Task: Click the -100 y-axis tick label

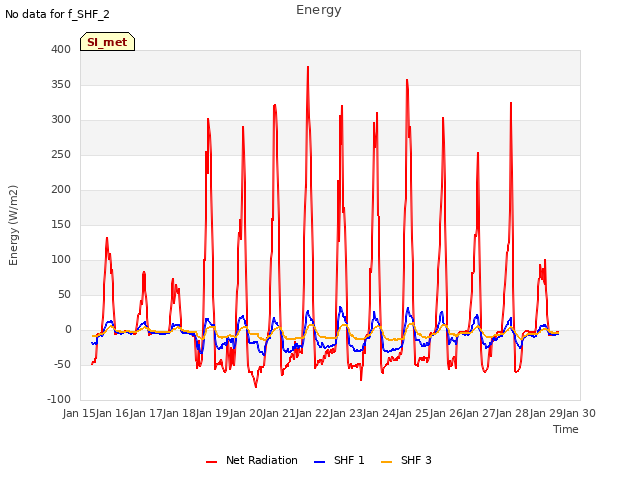Action: [x=59, y=399]
